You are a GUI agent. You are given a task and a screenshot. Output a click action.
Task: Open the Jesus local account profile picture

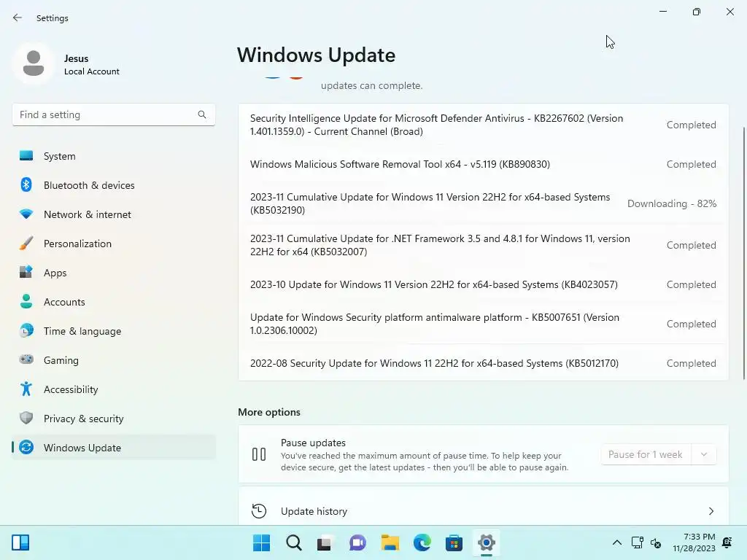(x=34, y=63)
